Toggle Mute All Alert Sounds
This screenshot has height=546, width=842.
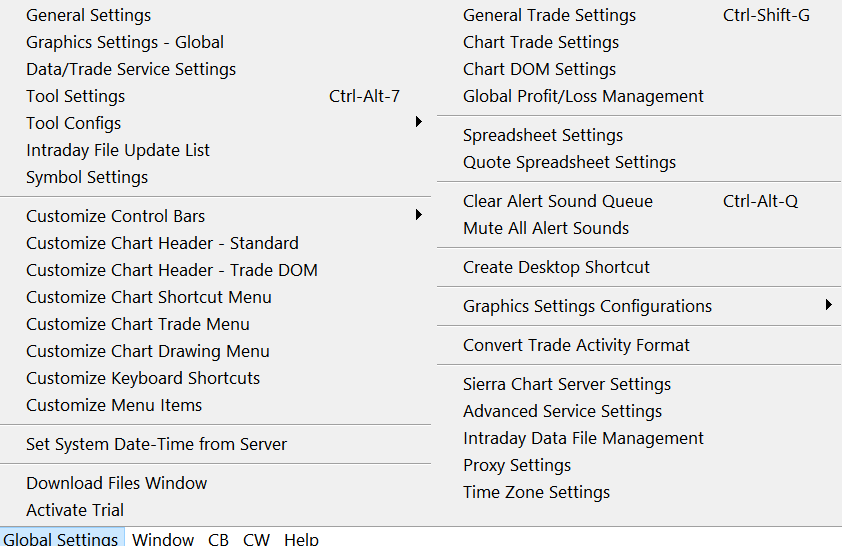coord(546,228)
